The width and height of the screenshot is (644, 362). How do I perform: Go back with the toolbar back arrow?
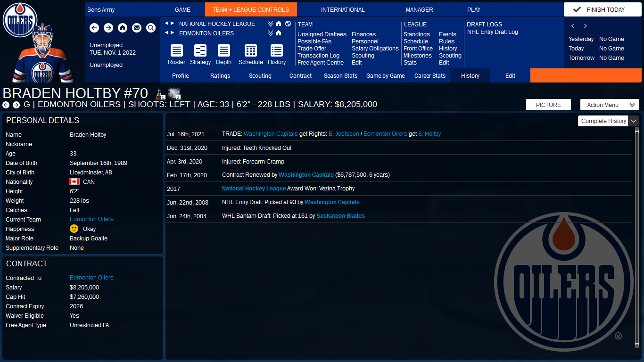94,28
